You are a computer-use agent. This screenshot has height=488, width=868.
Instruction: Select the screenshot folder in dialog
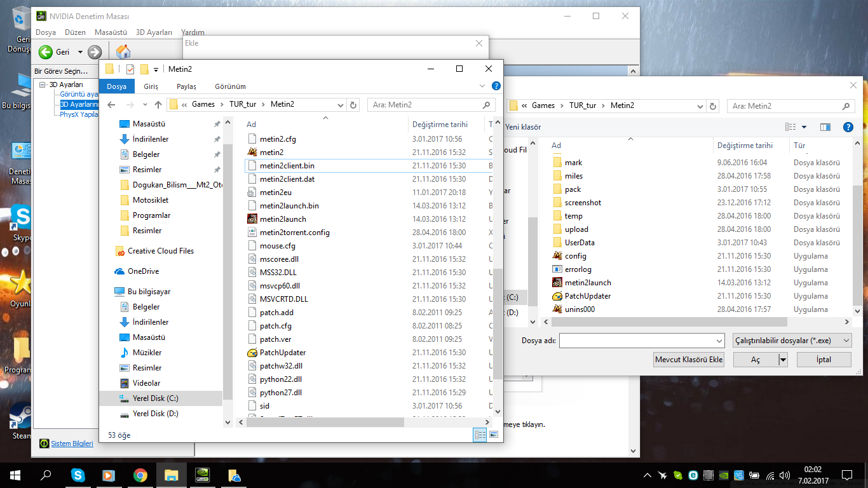[583, 203]
